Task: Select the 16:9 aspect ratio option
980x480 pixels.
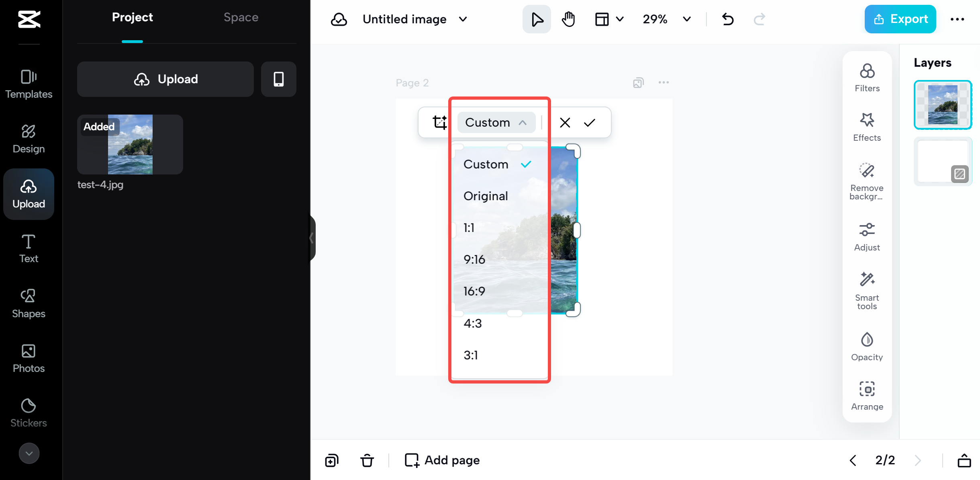Action: 474,291
